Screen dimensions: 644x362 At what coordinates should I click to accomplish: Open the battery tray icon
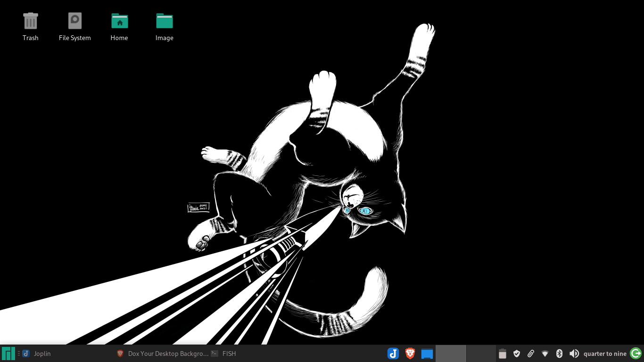click(503, 354)
